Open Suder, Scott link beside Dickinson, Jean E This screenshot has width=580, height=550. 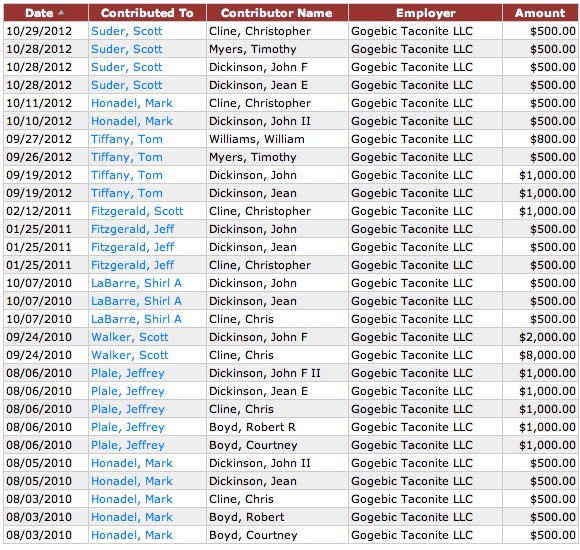coord(127,85)
